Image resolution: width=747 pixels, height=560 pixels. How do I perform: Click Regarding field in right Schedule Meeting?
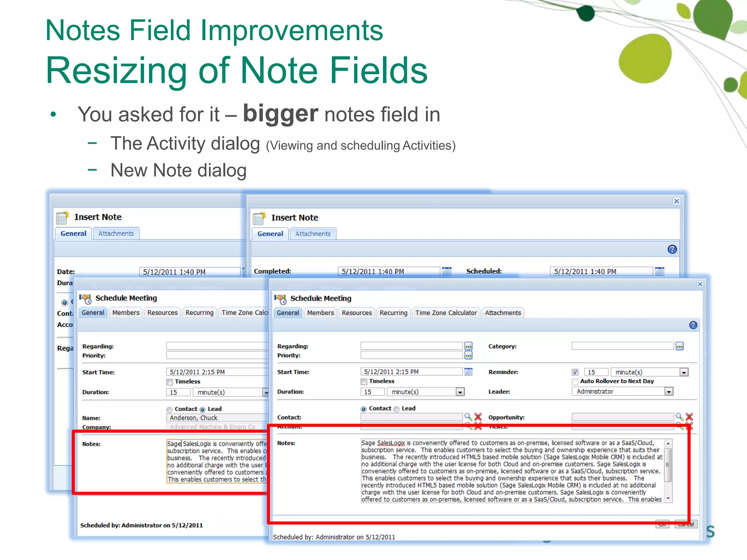[411, 346]
